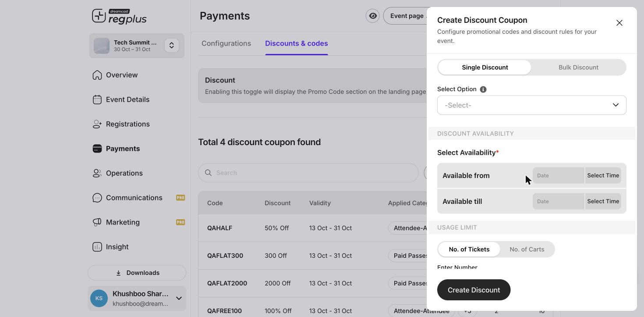This screenshot has height=317, width=644.
Task: Click coupon code QAFREE100
Action: click(x=224, y=311)
